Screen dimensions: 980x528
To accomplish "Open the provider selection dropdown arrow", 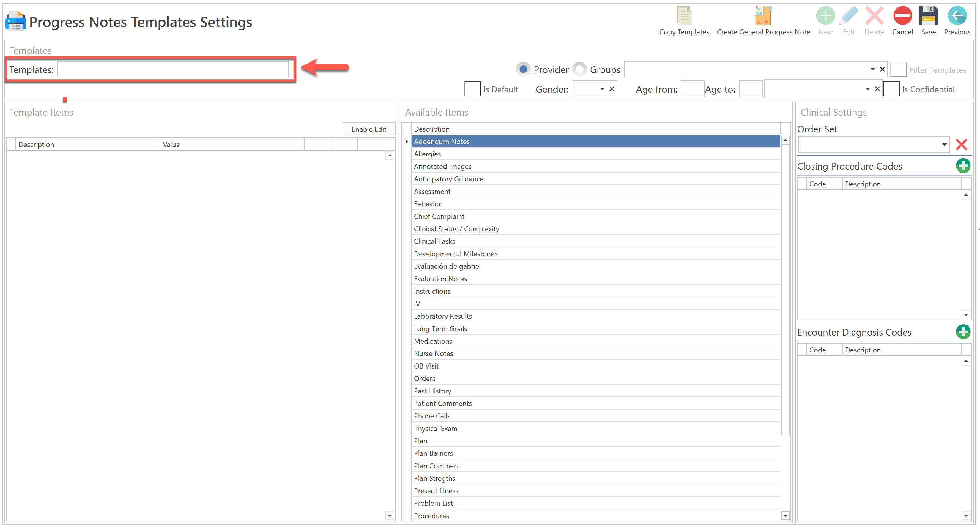I will pos(872,69).
